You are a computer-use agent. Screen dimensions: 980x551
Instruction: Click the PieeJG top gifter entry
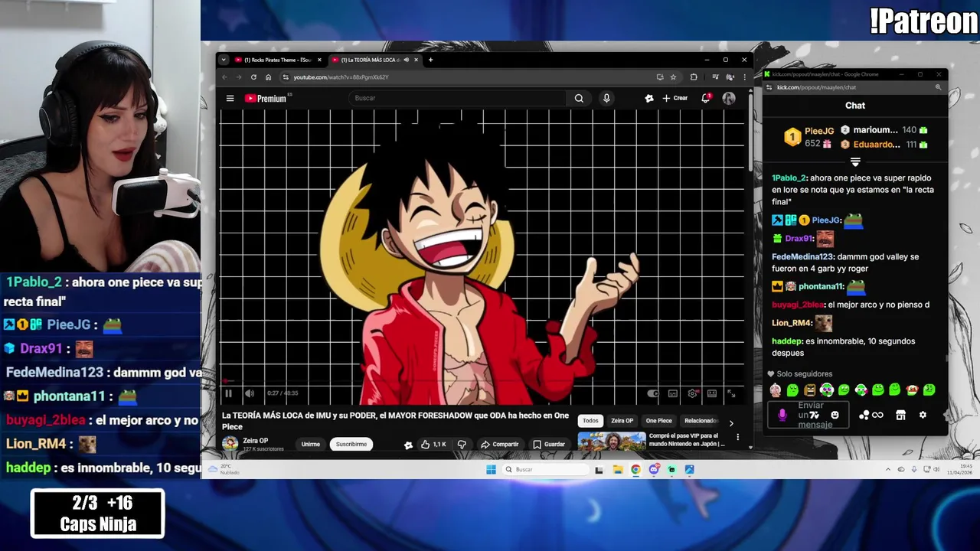(808, 137)
